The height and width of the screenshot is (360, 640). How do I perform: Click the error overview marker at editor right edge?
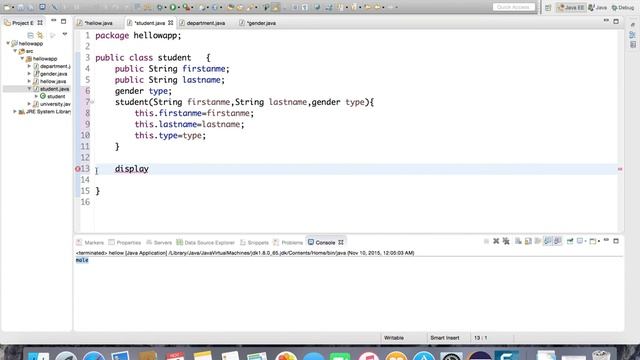point(620,169)
